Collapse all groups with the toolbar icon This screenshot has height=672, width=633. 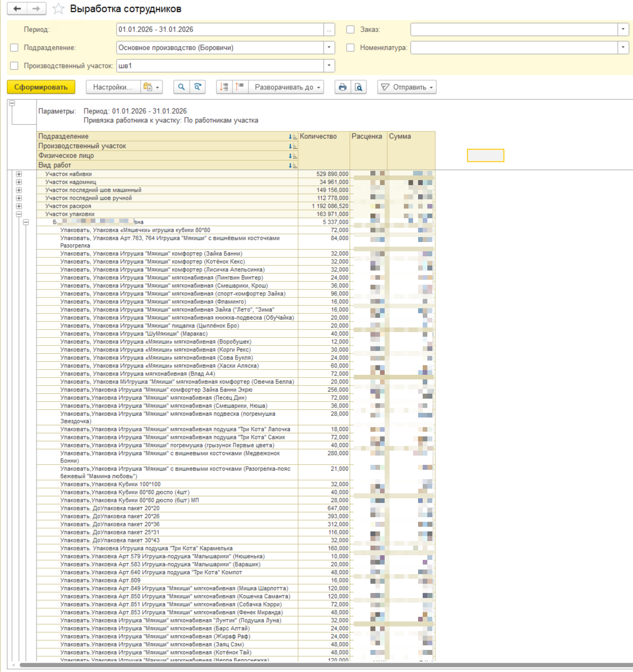240,87
